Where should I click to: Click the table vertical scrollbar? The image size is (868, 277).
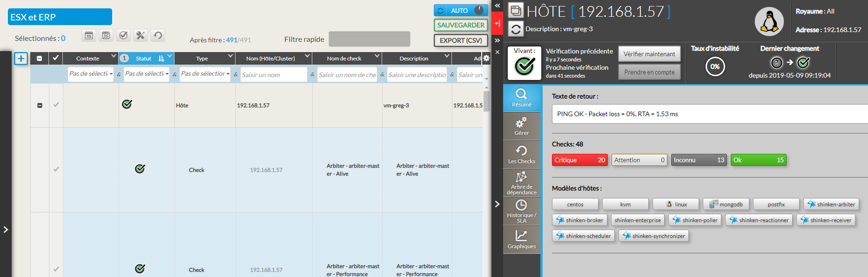[486, 101]
